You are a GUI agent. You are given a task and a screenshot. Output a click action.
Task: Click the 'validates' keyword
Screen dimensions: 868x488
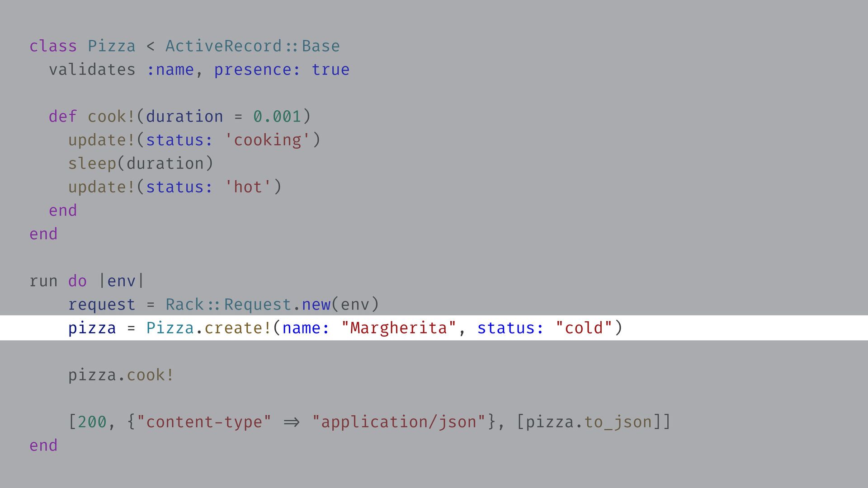click(92, 70)
